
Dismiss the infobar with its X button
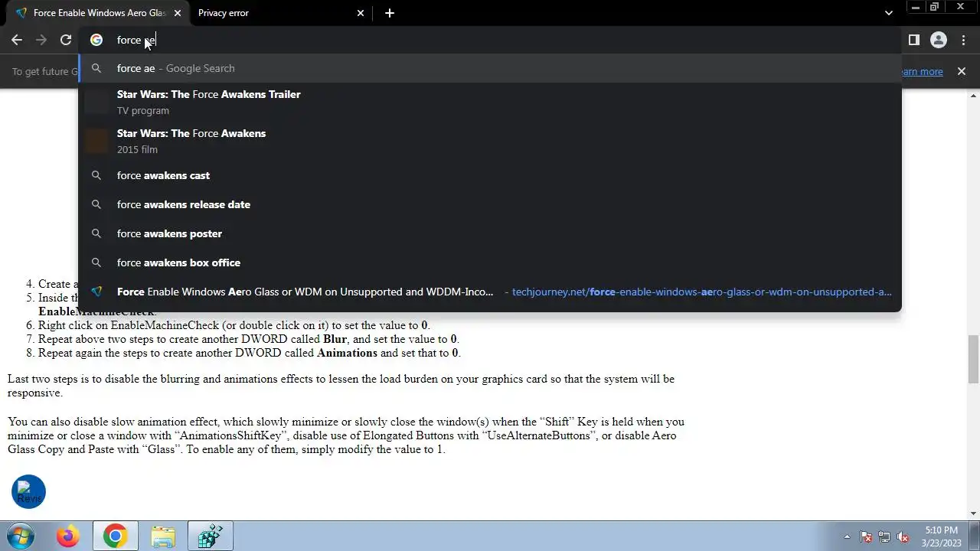point(962,71)
